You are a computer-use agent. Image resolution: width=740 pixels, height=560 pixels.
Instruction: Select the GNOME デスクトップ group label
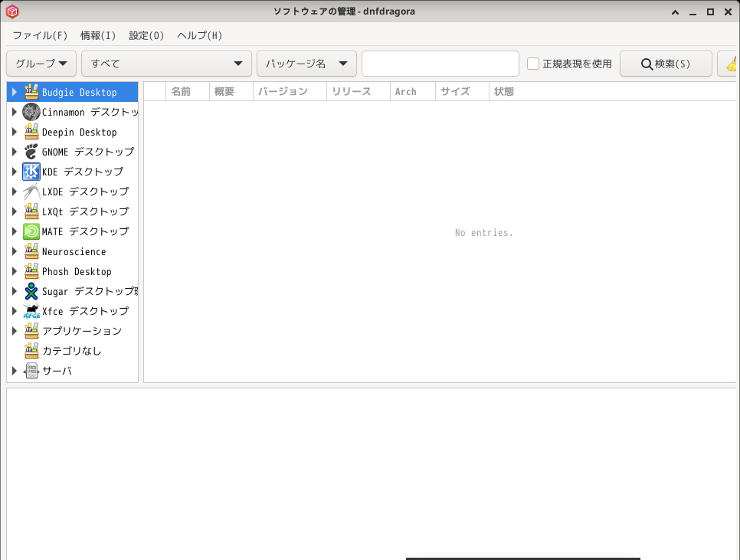[88, 152]
